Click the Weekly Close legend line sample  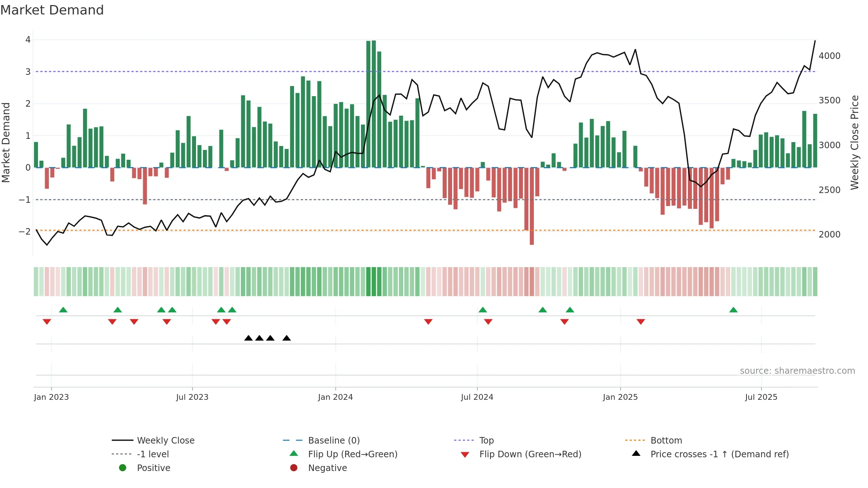(x=122, y=440)
